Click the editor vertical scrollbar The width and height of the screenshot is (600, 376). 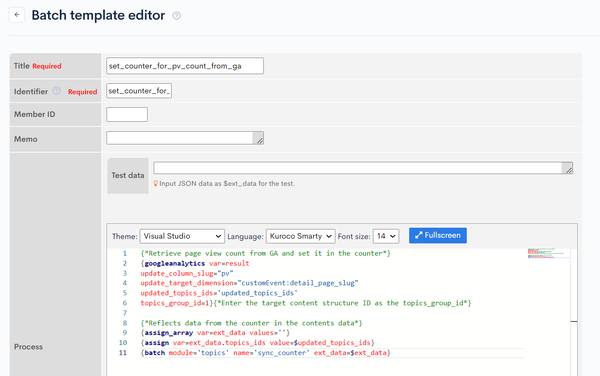574,312
